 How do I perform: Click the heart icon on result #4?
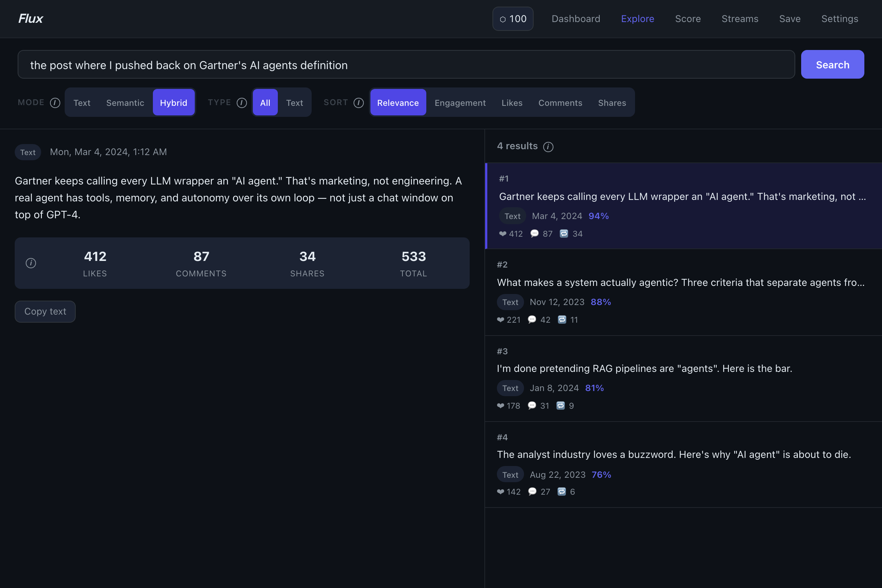(x=501, y=492)
